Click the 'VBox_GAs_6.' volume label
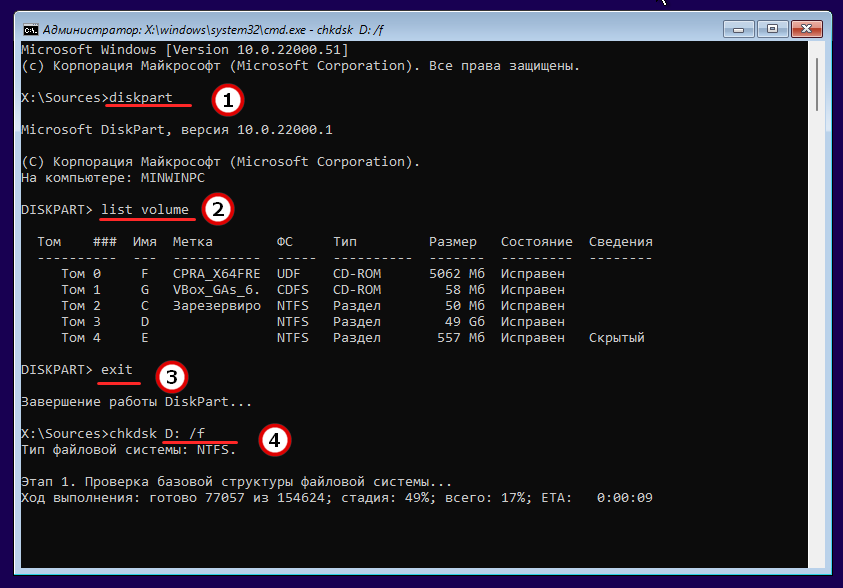Screen dimensions: 843x588 217,290
